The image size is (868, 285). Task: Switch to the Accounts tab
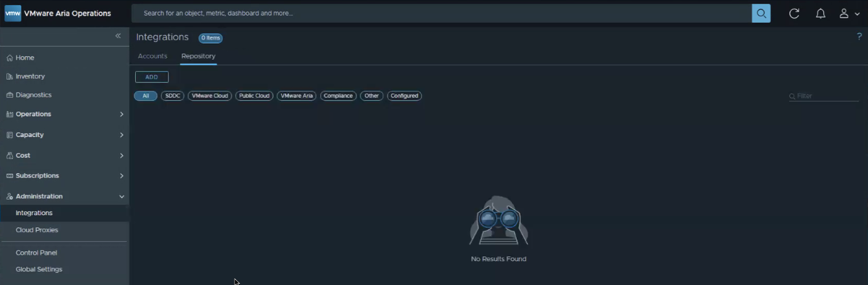click(x=153, y=56)
